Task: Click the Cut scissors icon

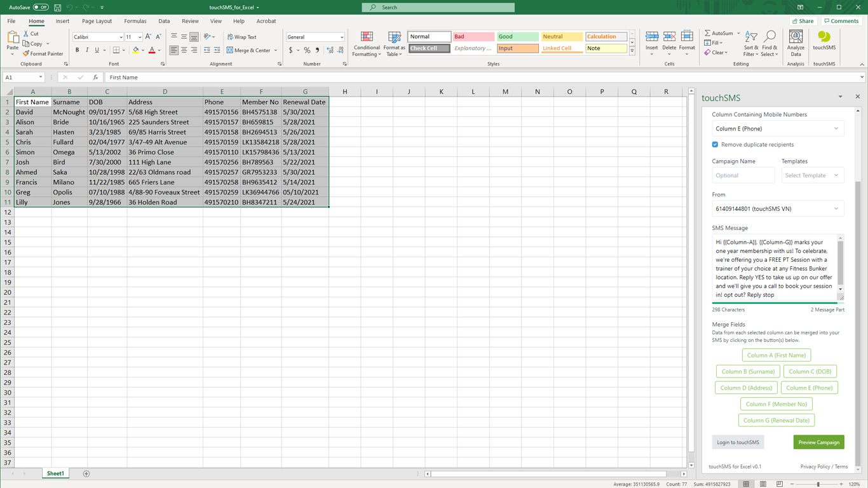Action: (26, 34)
